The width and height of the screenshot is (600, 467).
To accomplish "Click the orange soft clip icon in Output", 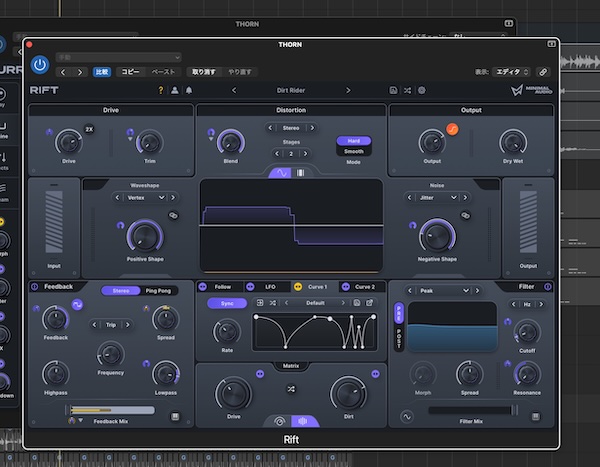I will (x=452, y=129).
